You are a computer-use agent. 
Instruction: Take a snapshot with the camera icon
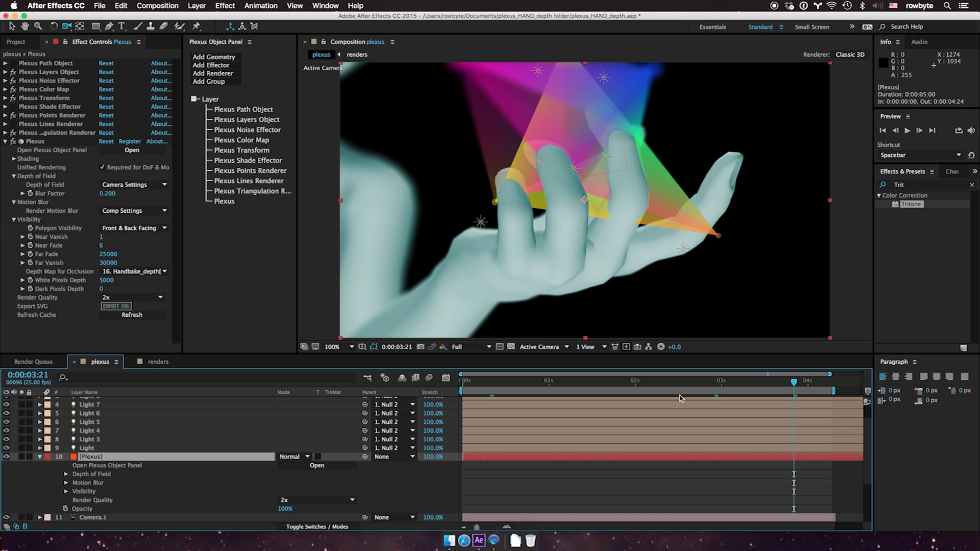coord(420,347)
